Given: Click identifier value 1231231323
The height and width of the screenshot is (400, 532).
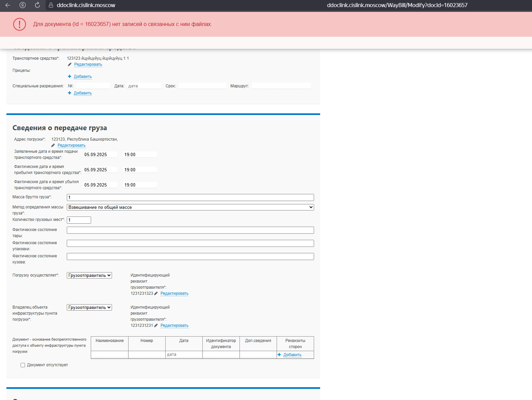Looking at the screenshot, I should [x=142, y=293].
